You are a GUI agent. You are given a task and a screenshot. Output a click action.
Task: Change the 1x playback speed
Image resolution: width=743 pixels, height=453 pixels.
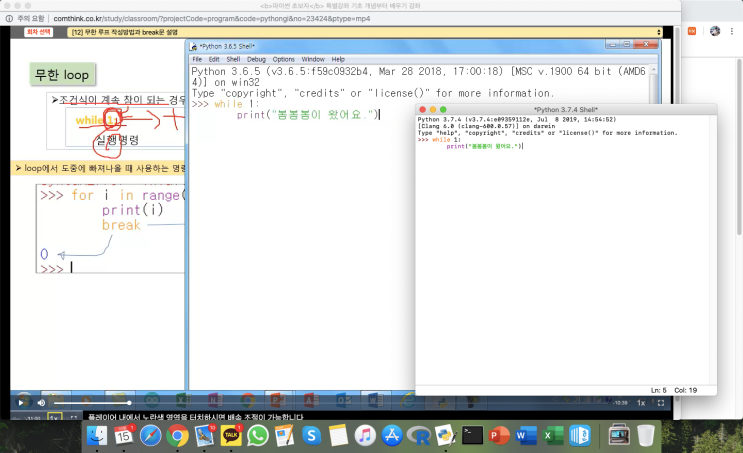click(x=641, y=403)
